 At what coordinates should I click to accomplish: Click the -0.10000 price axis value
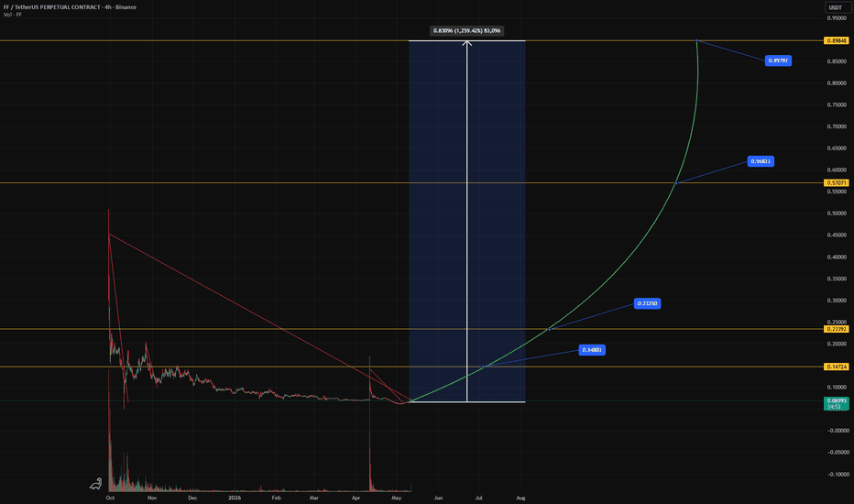[837, 474]
